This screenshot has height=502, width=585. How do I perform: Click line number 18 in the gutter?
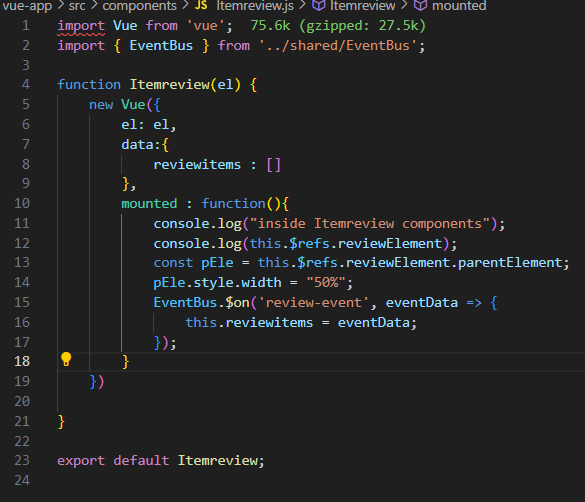[x=22, y=361]
